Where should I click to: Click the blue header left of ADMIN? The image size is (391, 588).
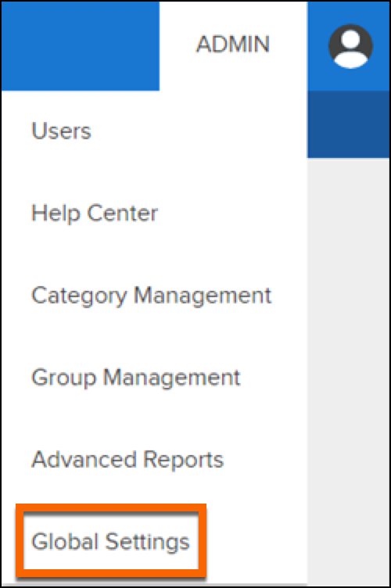pyautogui.click(x=81, y=46)
